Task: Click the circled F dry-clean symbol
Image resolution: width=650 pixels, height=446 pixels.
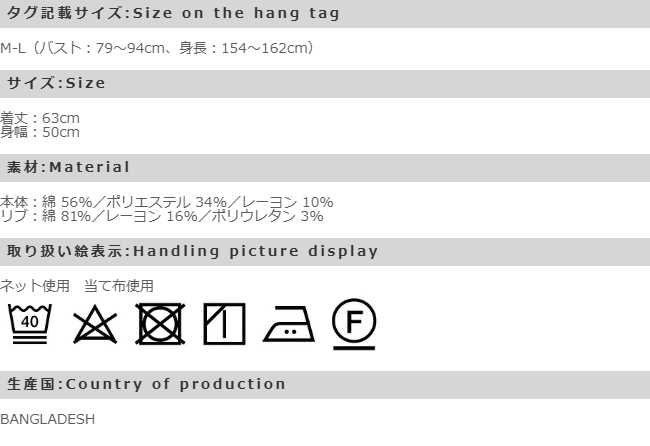Action: click(354, 322)
